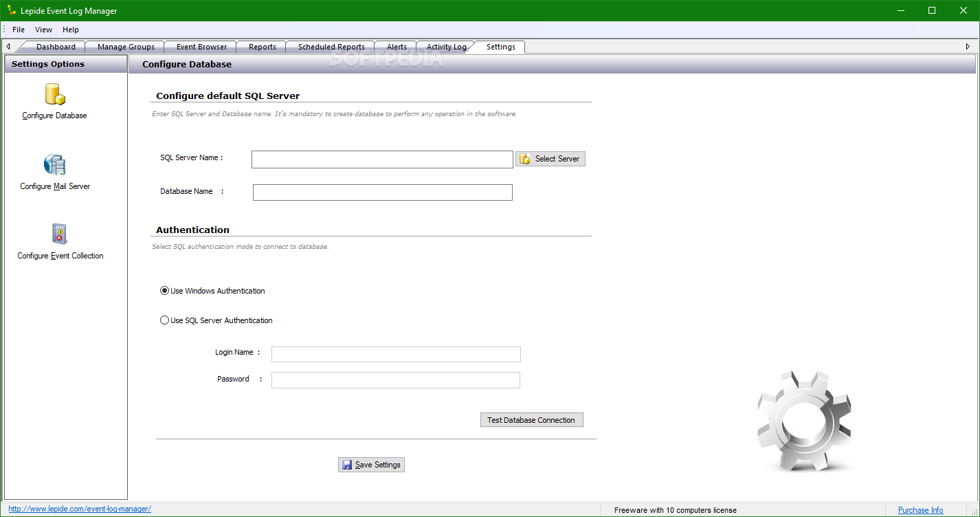Click the Configure Database label in sidebar

coord(54,115)
